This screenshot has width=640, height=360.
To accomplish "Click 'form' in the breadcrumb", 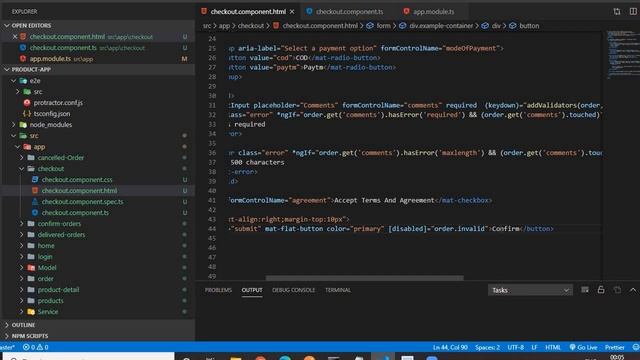I will point(383,26).
